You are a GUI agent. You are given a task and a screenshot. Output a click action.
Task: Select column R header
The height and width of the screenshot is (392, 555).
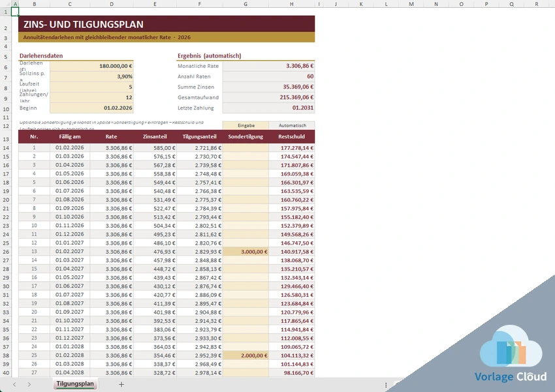537,4
